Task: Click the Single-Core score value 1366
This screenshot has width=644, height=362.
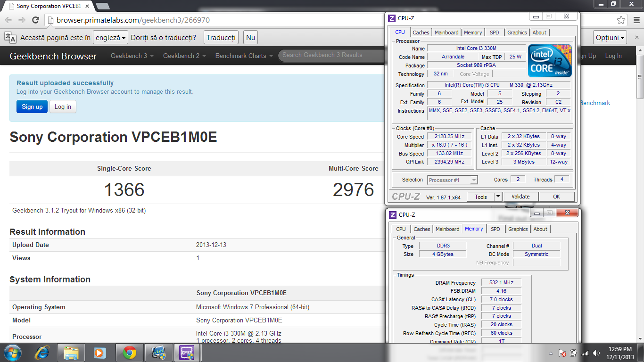Action: click(x=124, y=189)
